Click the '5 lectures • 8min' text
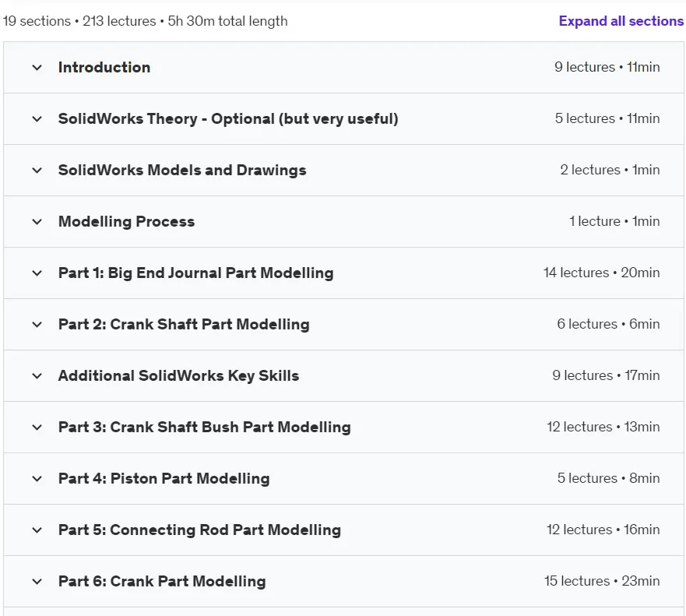 609,479
